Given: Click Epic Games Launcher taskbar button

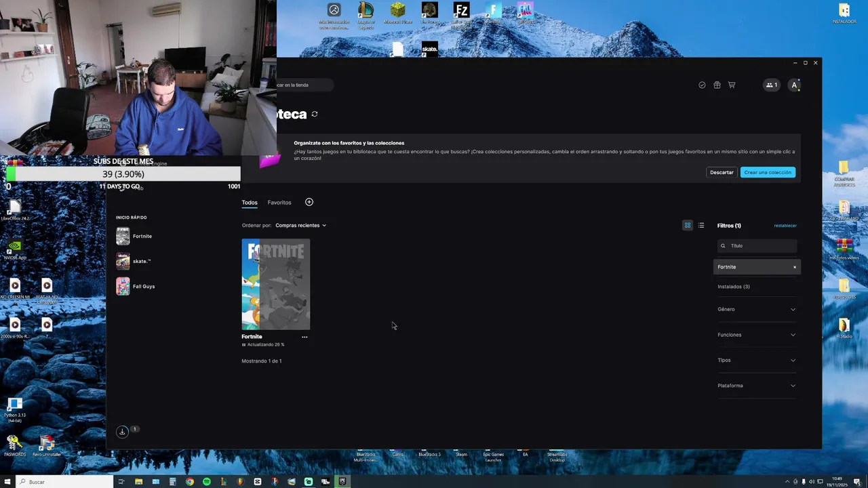Looking at the screenshot, I should [x=342, y=481].
